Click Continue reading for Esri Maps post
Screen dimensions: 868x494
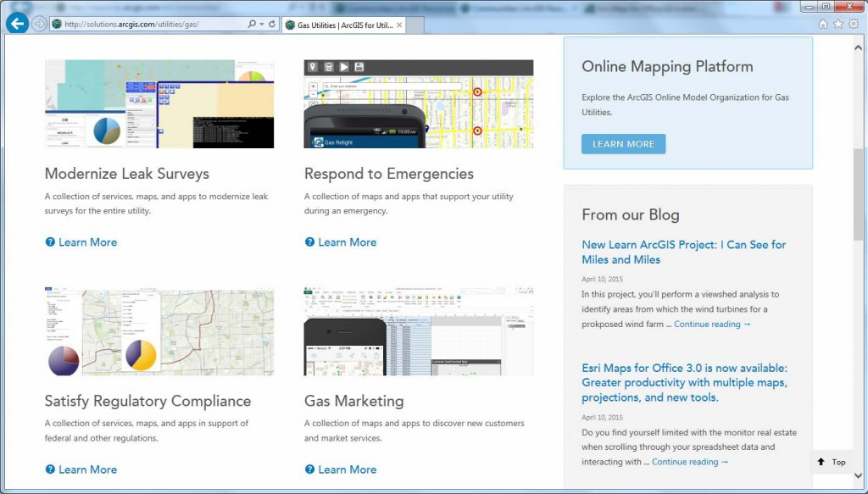point(690,462)
